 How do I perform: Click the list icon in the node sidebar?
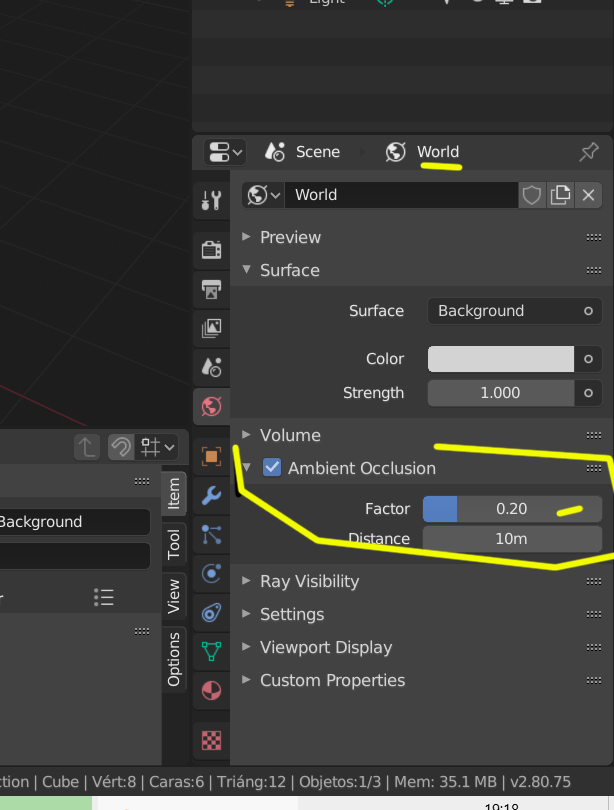tap(104, 597)
